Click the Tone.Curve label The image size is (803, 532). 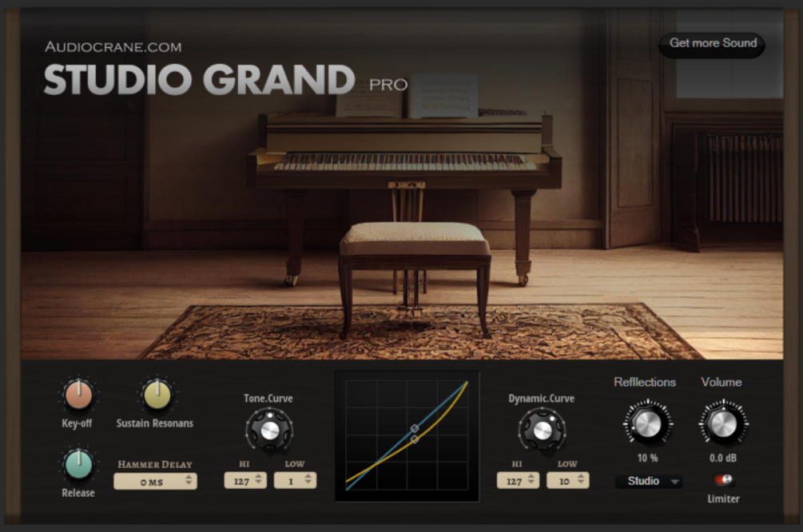click(x=268, y=399)
